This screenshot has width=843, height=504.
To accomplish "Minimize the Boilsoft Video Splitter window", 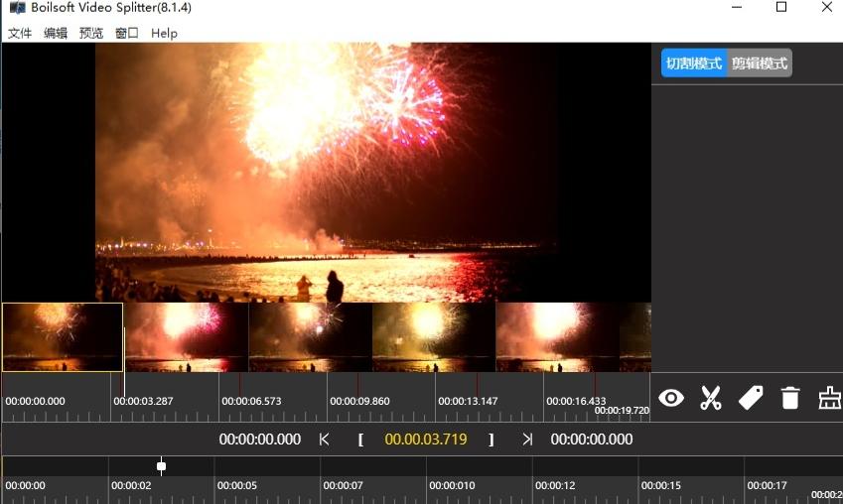I will [737, 7].
